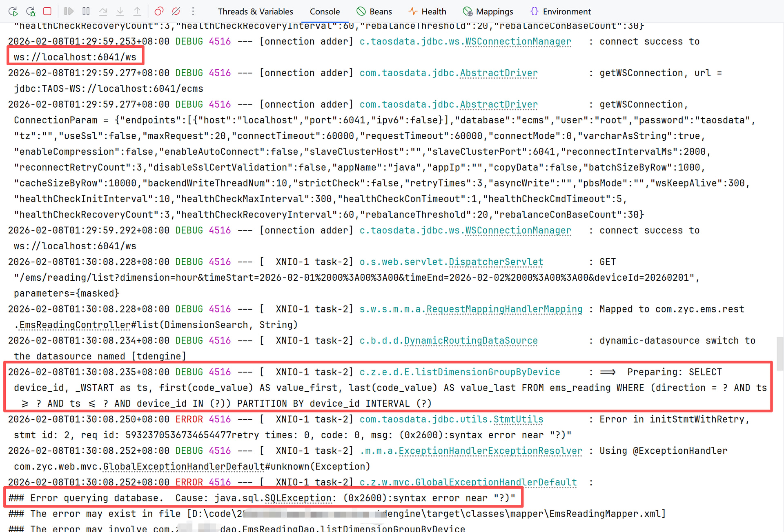Switch to Threads & Variables tab

click(x=255, y=11)
